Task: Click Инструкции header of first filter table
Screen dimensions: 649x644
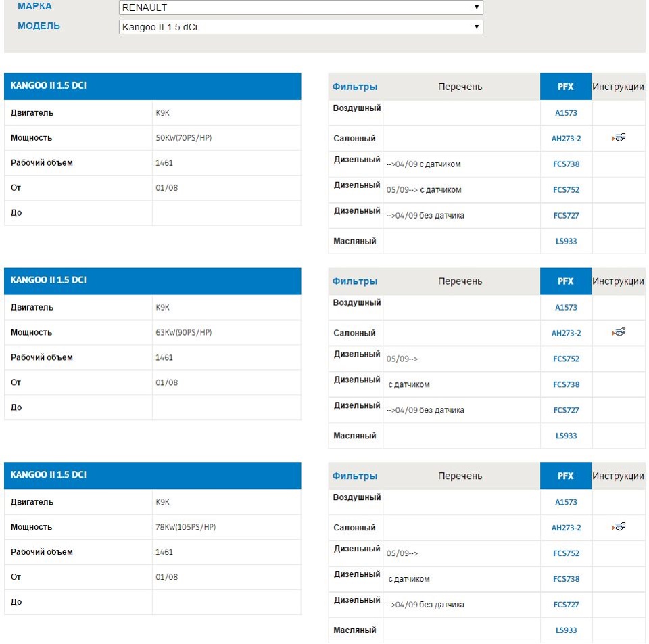Action: pyautogui.click(x=618, y=87)
